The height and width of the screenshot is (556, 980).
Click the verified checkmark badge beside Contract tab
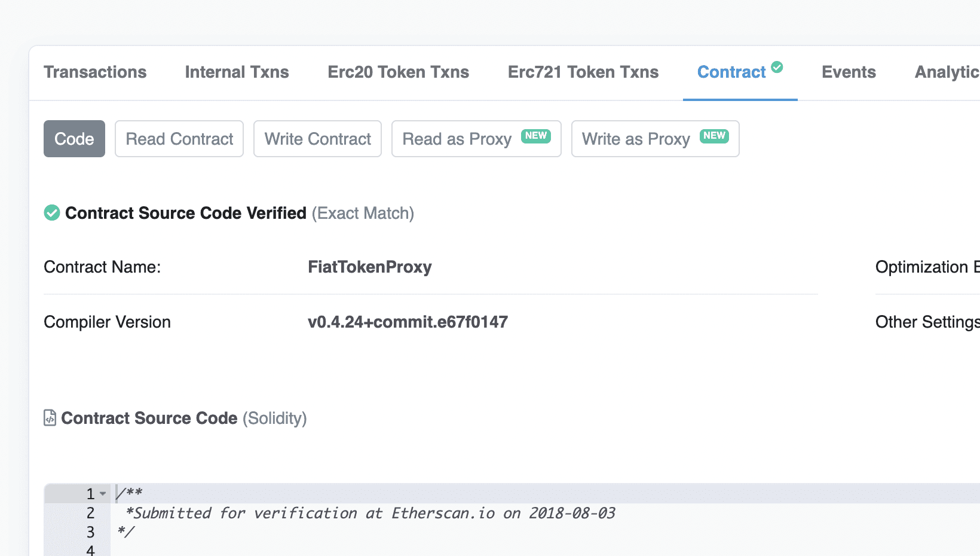pyautogui.click(x=777, y=67)
